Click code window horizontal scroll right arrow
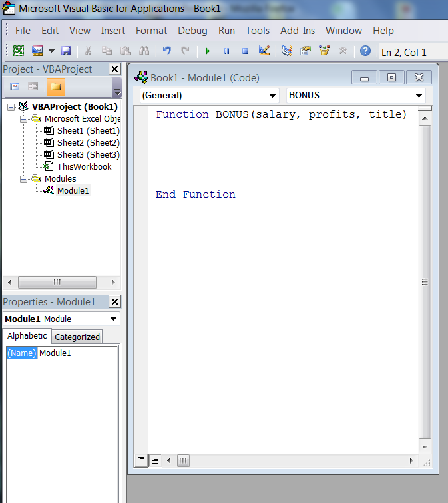448x503 pixels. [x=411, y=461]
